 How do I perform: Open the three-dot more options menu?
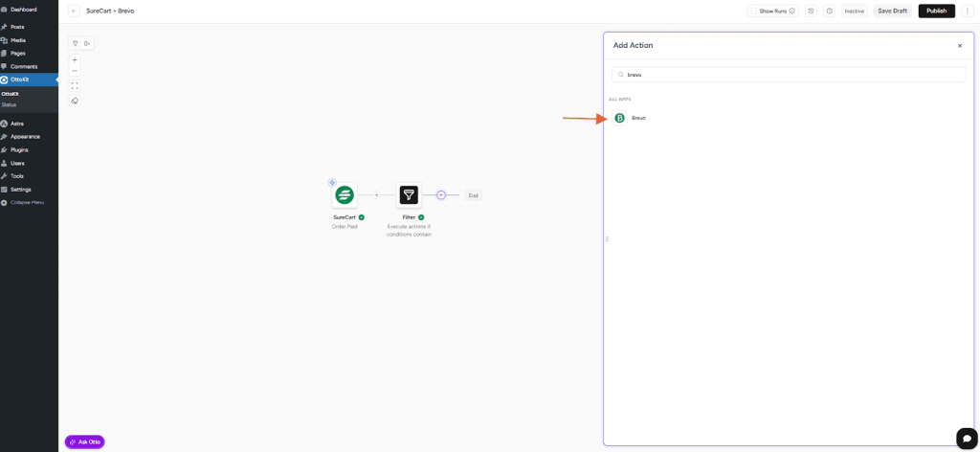tap(967, 11)
